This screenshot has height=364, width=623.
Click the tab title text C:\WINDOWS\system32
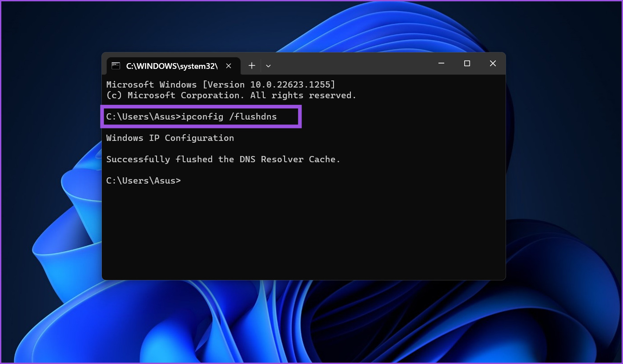tap(172, 66)
